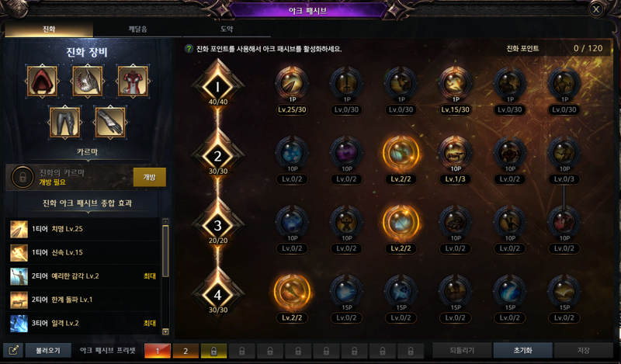This screenshot has width=621, height=364.
Task: Select the red hood evolution equipment icon
Action: [x=42, y=81]
